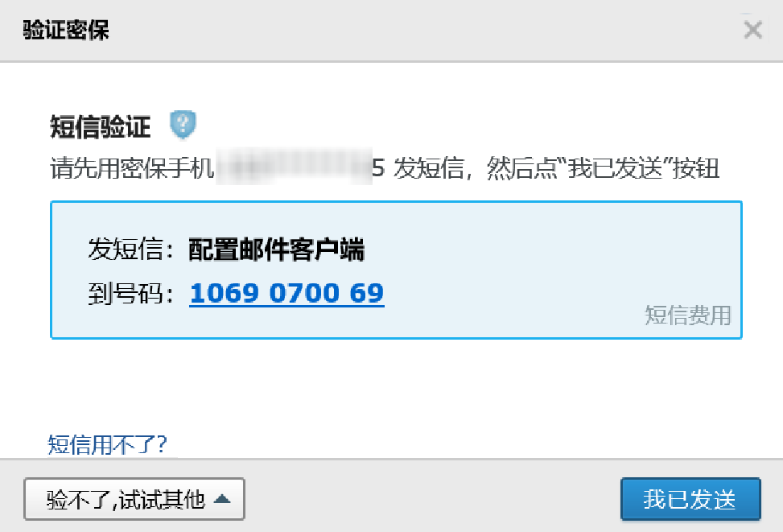Image resolution: width=783 pixels, height=532 pixels.
Task: Click the 短信用不了? help link
Action: (x=107, y=444)
